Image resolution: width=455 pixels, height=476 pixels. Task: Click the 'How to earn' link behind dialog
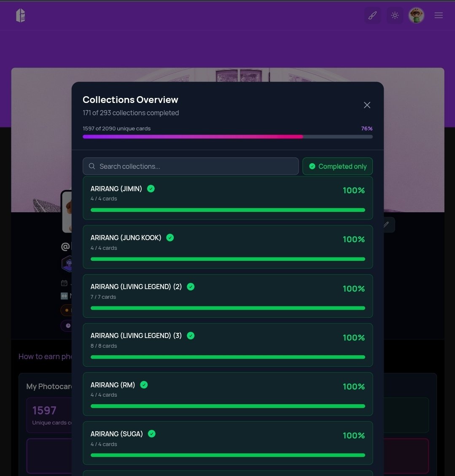click(45, 357)
